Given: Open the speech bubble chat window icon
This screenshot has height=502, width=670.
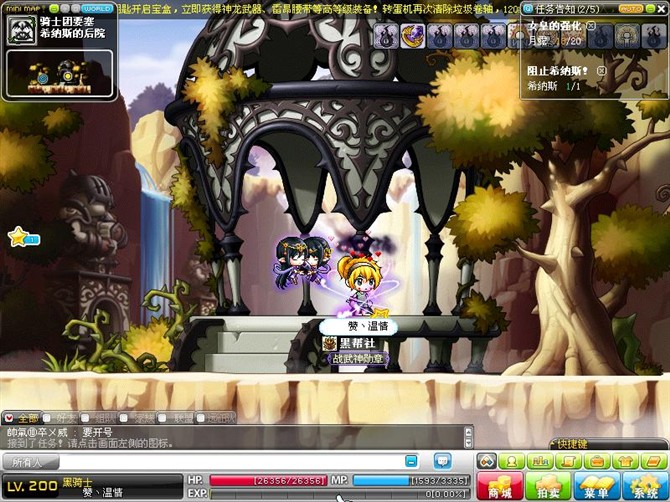Looking at the screenshot, I should pos(442,461).
